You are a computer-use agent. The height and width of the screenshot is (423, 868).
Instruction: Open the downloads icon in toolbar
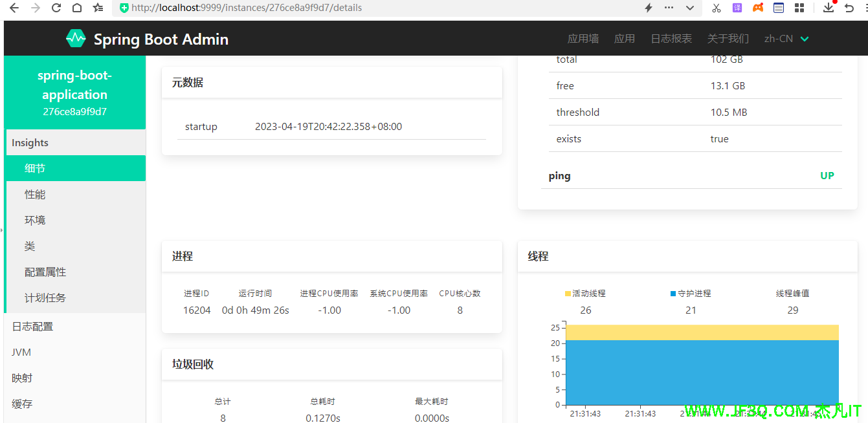click(828, 8)
